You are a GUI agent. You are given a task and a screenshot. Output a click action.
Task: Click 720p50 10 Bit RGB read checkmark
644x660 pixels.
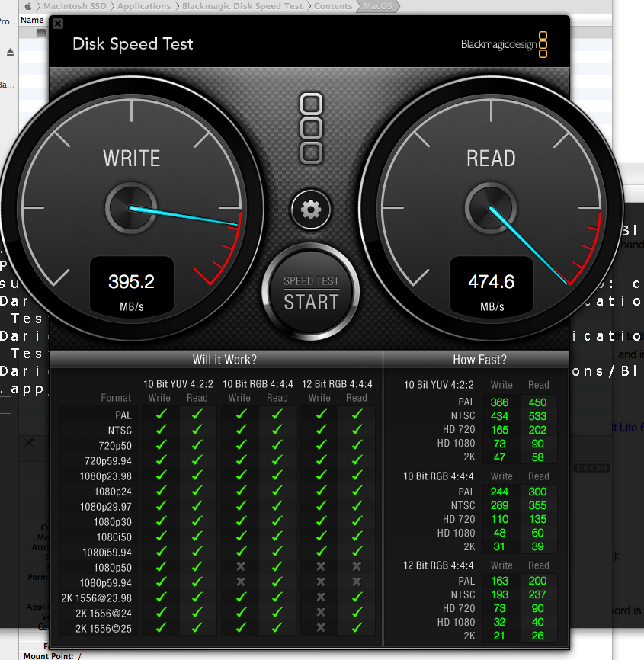pos(277,445)
